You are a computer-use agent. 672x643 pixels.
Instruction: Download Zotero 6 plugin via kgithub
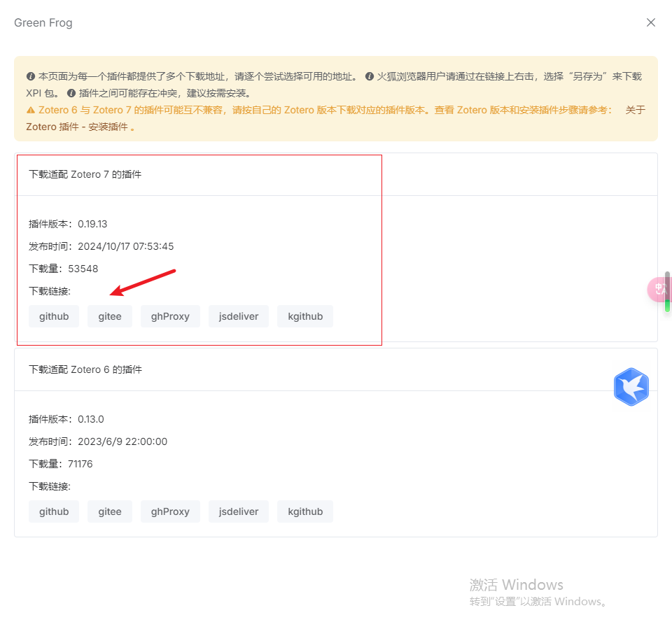(305, 511)
